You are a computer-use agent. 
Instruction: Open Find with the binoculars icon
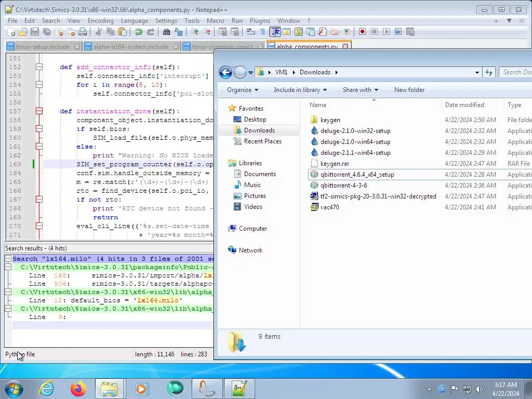click(x=166, y=32)
